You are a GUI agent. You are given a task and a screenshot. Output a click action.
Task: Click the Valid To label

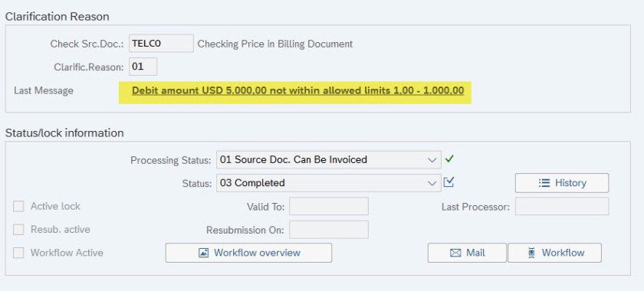point(266,207)
